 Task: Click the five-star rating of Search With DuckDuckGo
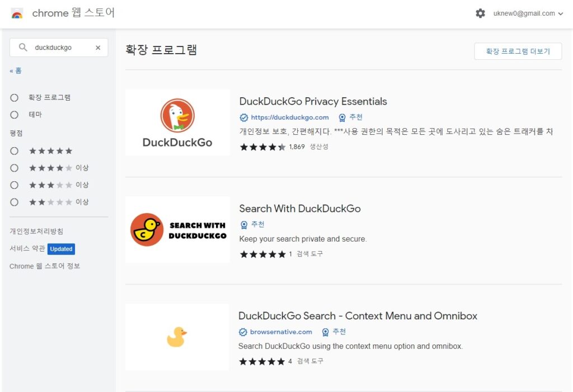pyautogui.click(x=263, y=254)
